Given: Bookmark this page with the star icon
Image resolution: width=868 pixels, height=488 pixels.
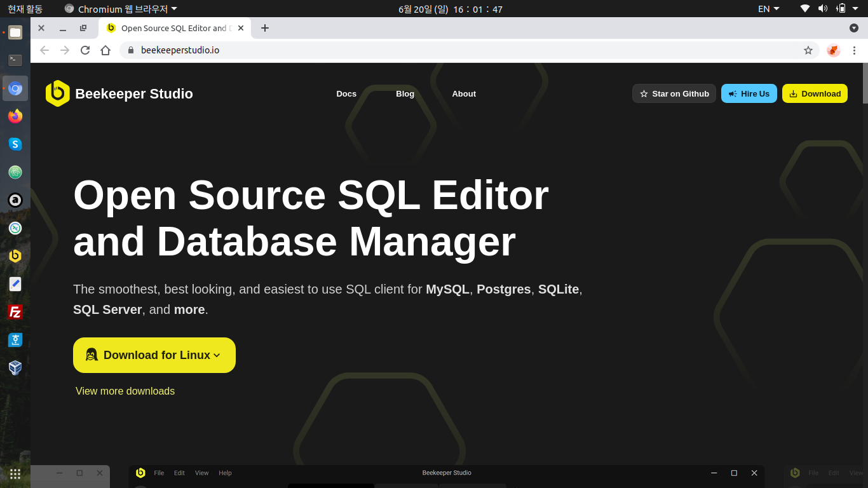Looking at the screenshot, I should [x=808, y=50].
